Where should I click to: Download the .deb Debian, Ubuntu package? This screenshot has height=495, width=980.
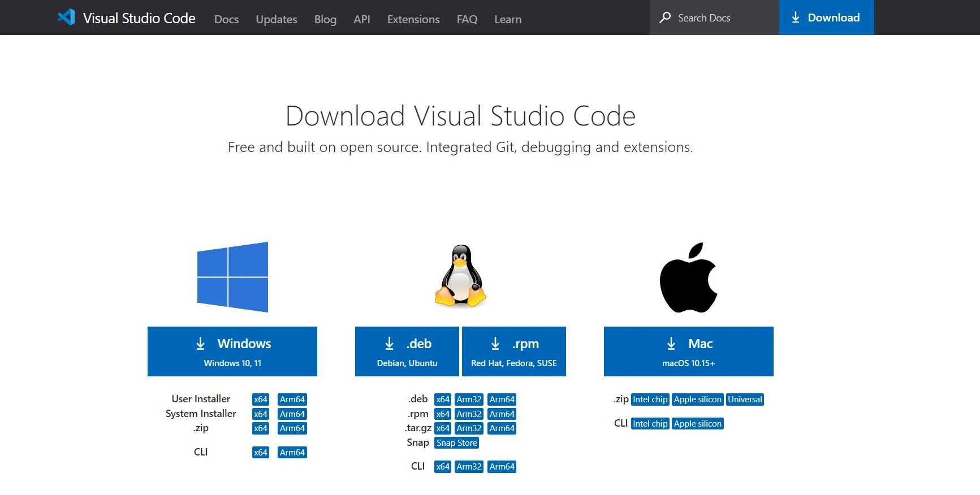tap(407, 351)
